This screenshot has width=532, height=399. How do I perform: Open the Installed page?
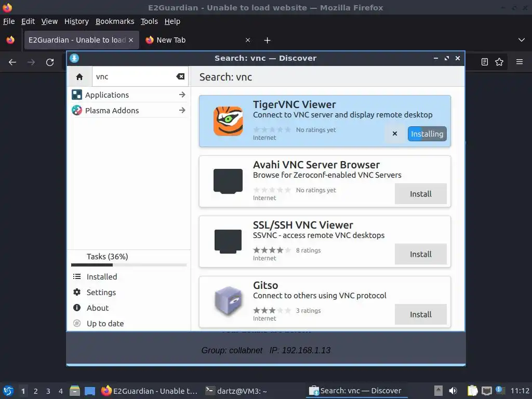[129, 277]
